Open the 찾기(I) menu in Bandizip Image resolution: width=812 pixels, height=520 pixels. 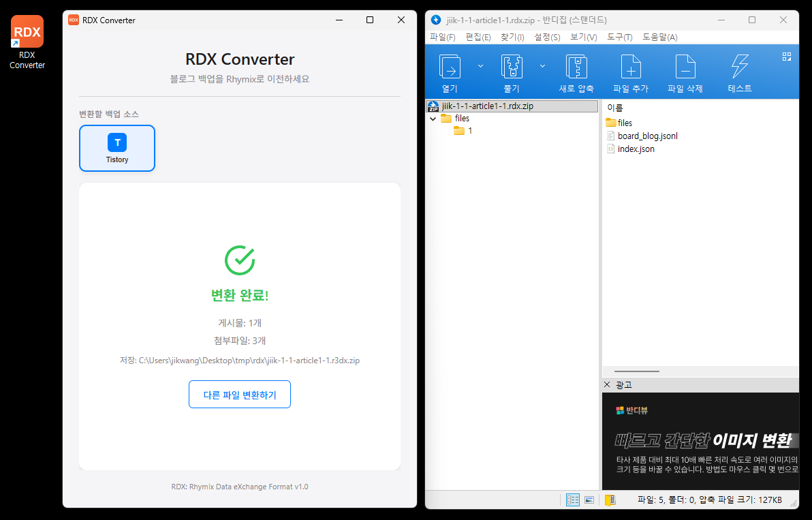pyautogui.click(x=512, y=37)
